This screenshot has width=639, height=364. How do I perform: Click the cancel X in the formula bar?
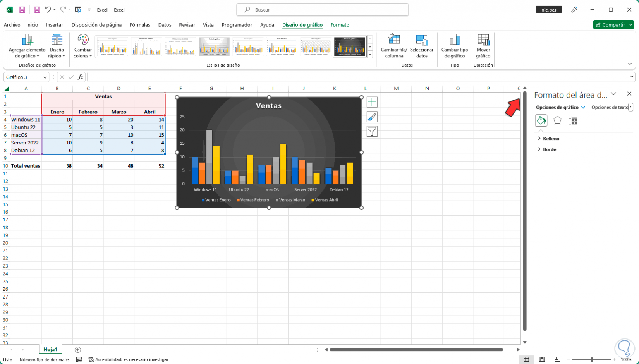click(62, 77)
